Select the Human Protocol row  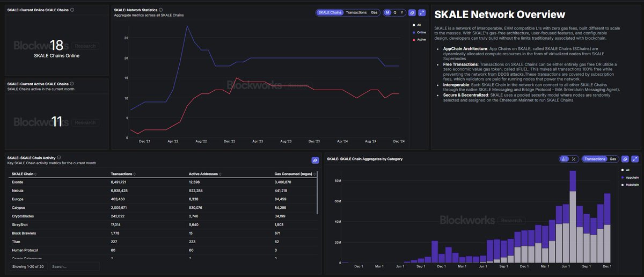163,250
